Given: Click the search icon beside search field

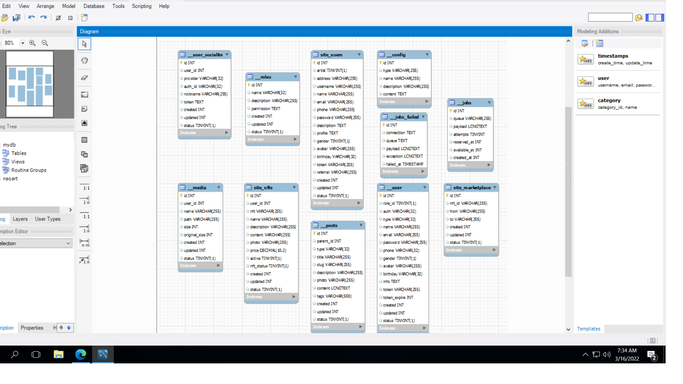Looking at the screenshot, I should tap(639, 17).
